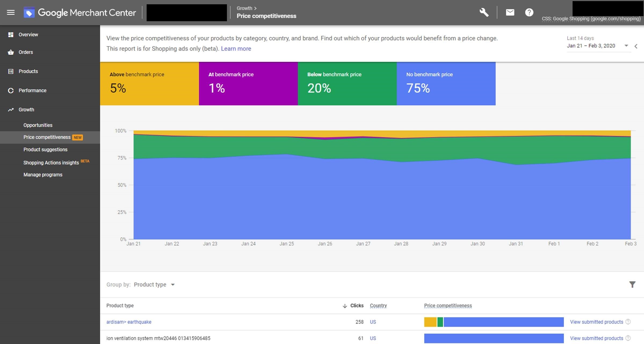Click the Price competitiveness column header
The width and height of the screenshot is (644, 344).
tap(448, 306)
